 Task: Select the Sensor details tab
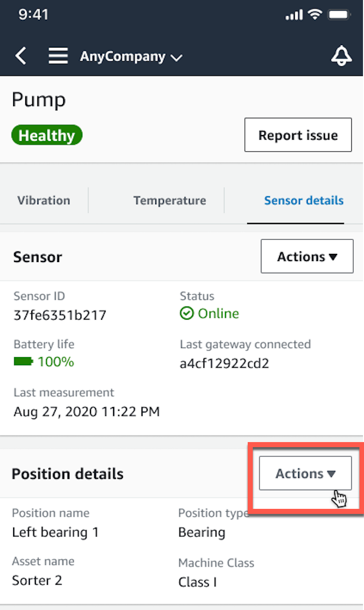coord(304,200)
